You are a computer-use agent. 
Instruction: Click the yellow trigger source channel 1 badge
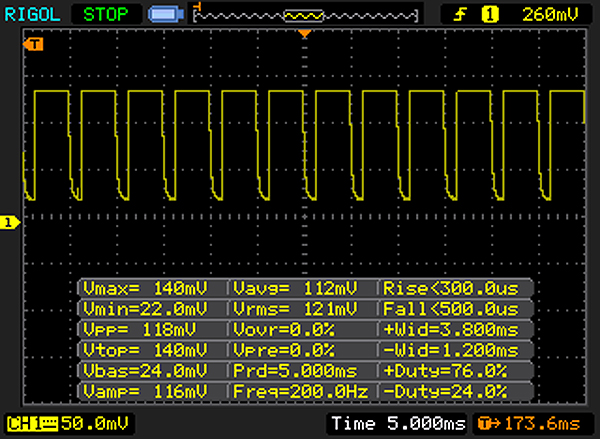point(490,15)
